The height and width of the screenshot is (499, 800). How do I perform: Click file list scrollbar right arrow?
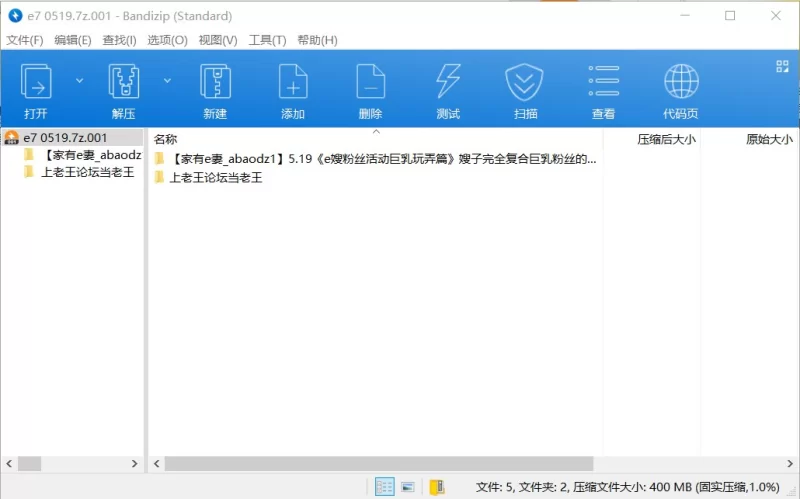point(790,463)
